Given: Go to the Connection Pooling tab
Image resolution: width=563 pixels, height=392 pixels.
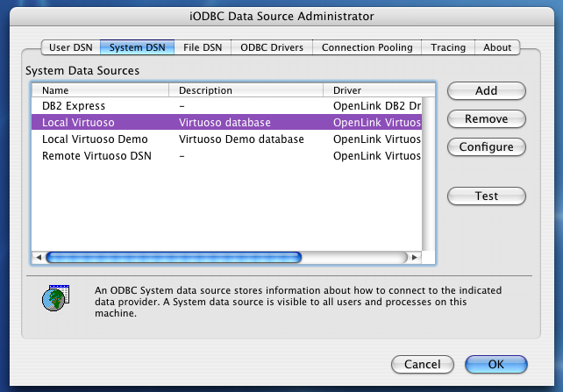Looking at the screenshot, I should pyautogui.click(x=367, y=47).
